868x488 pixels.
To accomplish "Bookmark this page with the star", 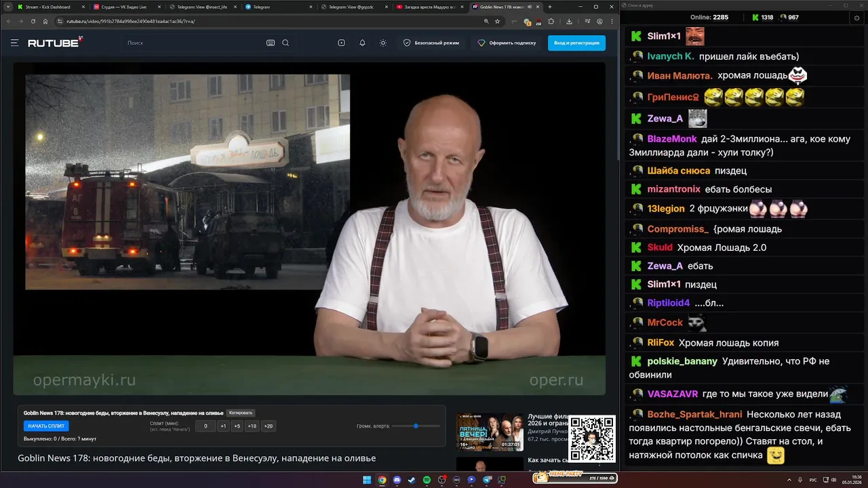I will 497,21.
